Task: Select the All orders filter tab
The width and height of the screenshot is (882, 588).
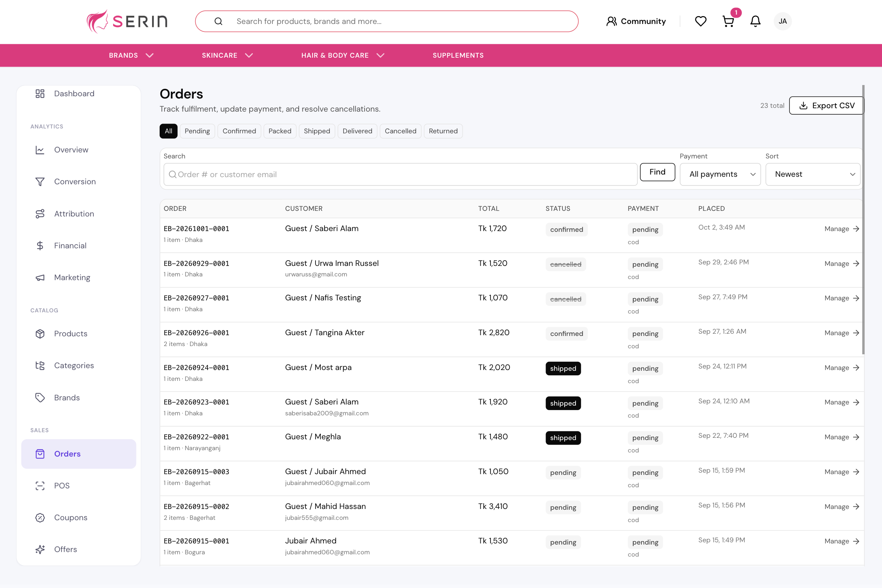Action: click(x=169, y=131)
